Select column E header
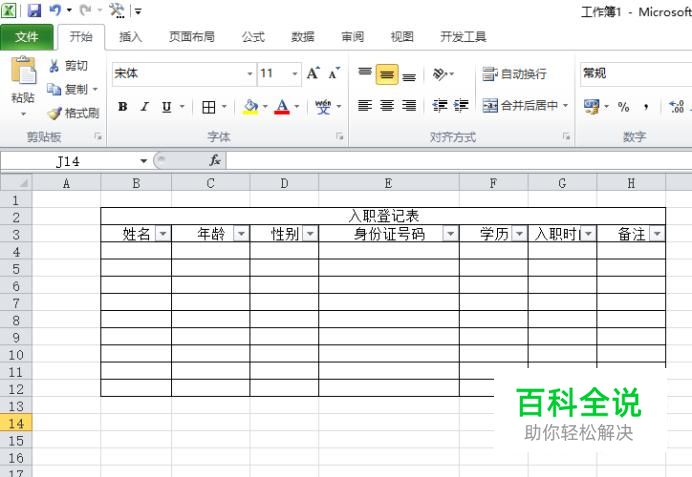 click(x=388, y=183)
